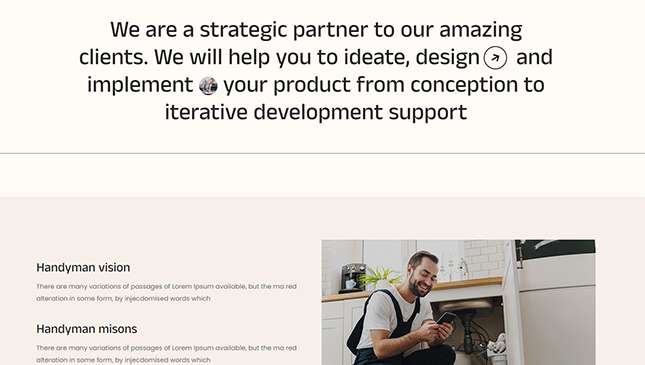Select the "Handyman vision" heading
This screenshot has width=645, height=365.
tap(83, 267)
